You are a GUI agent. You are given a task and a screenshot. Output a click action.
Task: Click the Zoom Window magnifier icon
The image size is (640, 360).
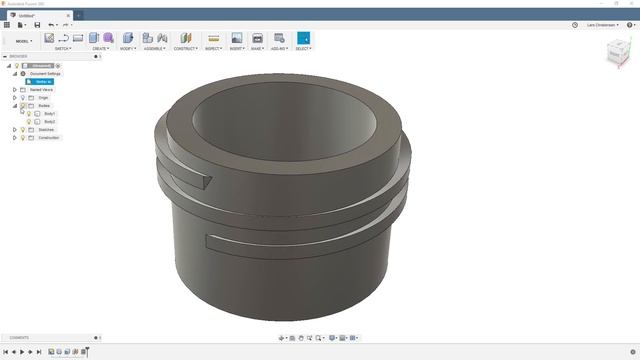pos(310,338)
